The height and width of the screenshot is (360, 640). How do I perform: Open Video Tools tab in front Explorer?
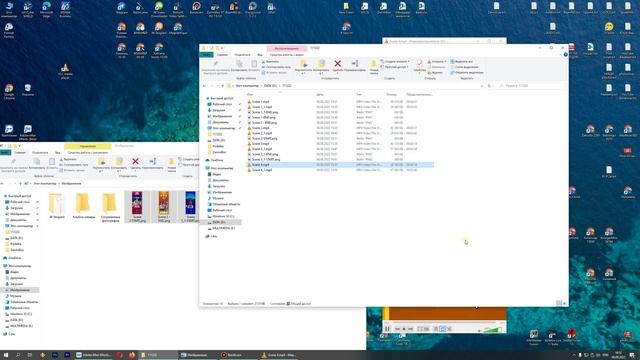tap(287, 54)
